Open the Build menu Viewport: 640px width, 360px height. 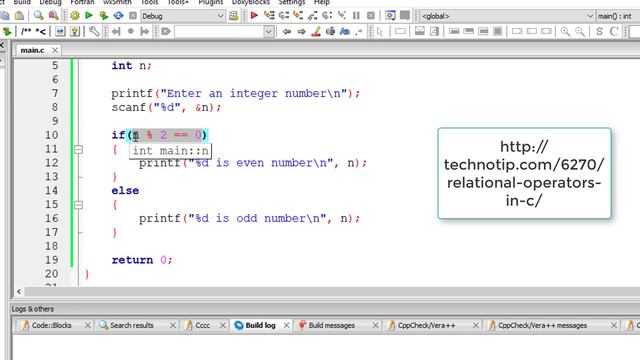pos(22,2)
